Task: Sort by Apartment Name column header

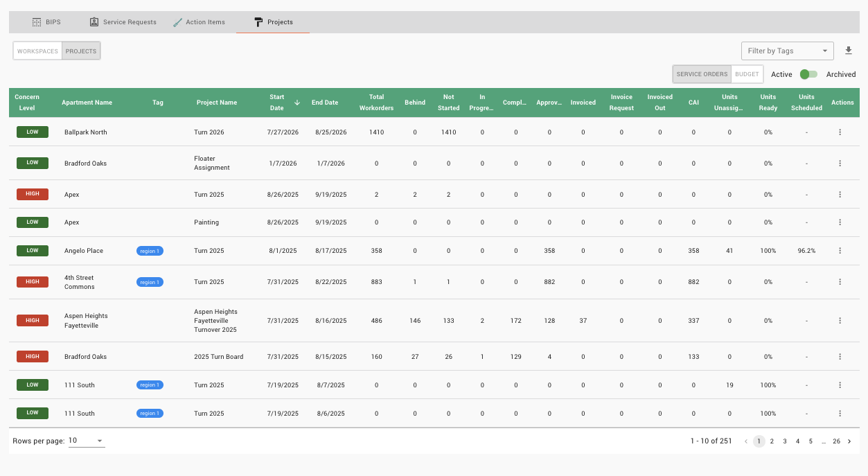Action: (x=87, y=103)
